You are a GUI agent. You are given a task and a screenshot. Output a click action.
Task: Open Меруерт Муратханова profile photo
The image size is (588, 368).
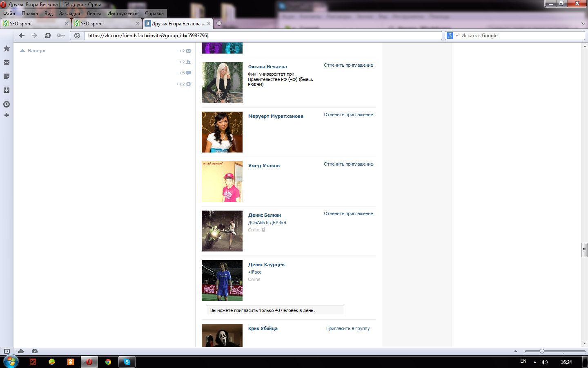[222, 132]
